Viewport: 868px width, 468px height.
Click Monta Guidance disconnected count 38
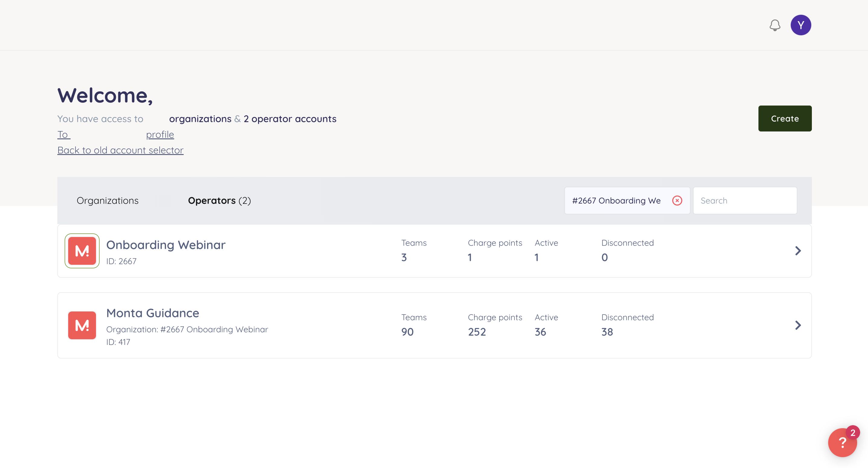pos(607,332)
